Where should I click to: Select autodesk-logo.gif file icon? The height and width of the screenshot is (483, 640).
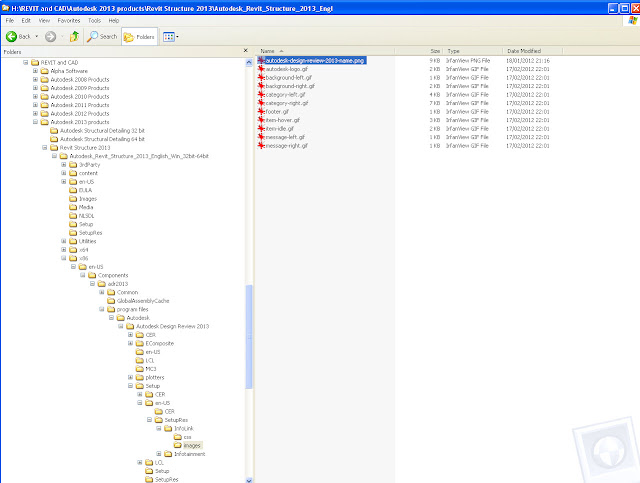coord(261,69)
